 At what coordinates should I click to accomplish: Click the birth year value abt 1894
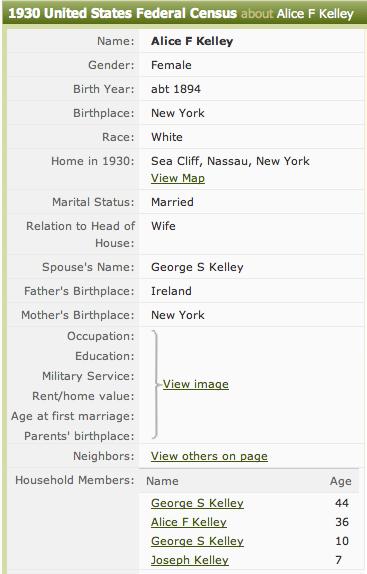176,89
